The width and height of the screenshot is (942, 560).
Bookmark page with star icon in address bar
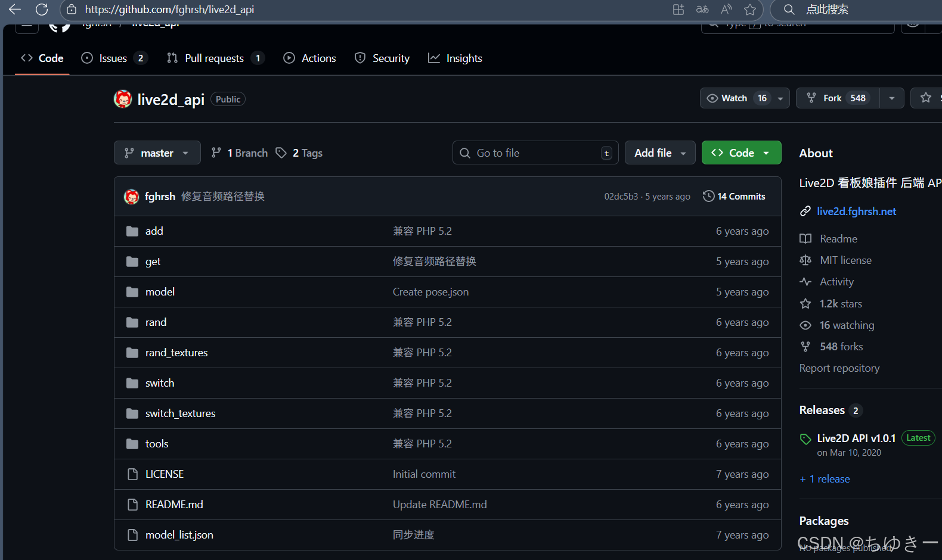tap(750, 10)
